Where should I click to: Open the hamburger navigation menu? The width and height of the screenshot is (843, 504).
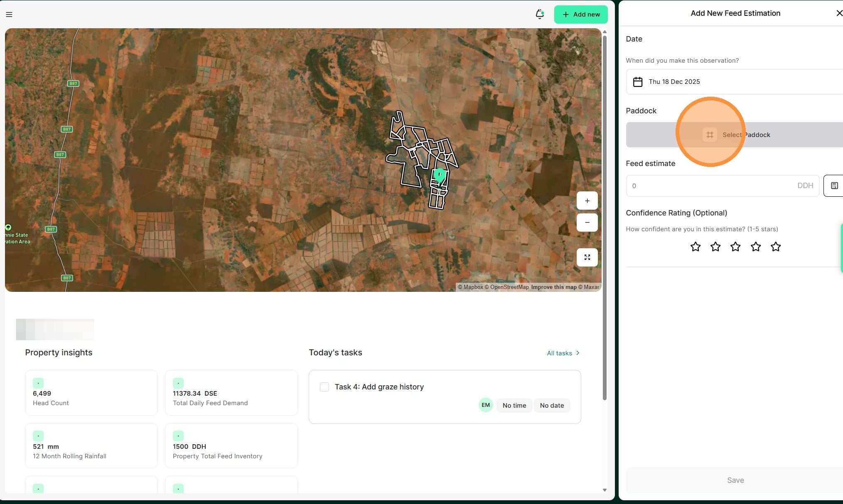point(9,15)
